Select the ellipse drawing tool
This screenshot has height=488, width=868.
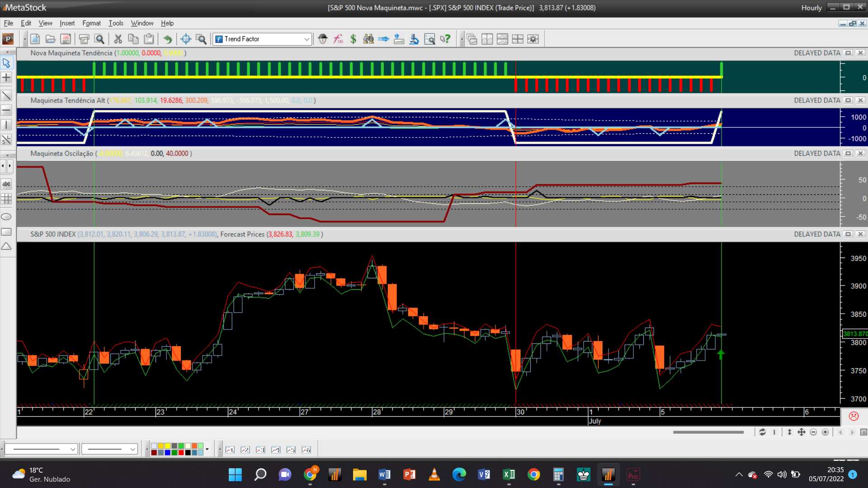tap(6, 217)
